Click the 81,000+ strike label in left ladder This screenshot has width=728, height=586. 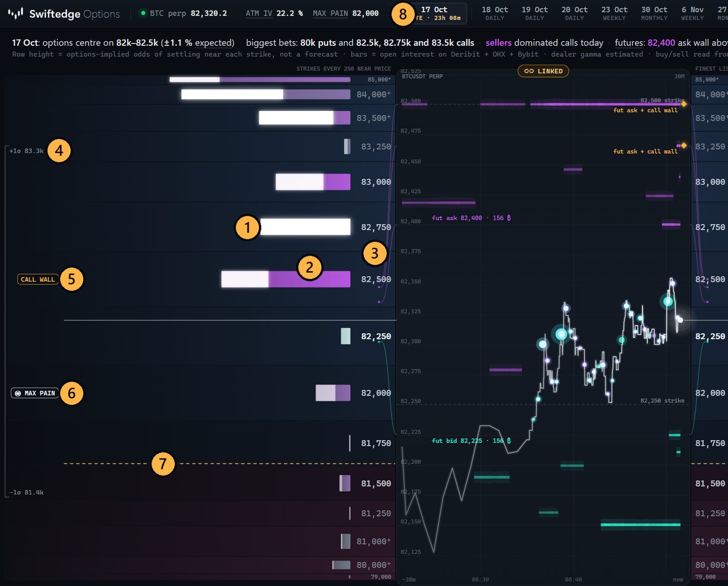point(374,542)
